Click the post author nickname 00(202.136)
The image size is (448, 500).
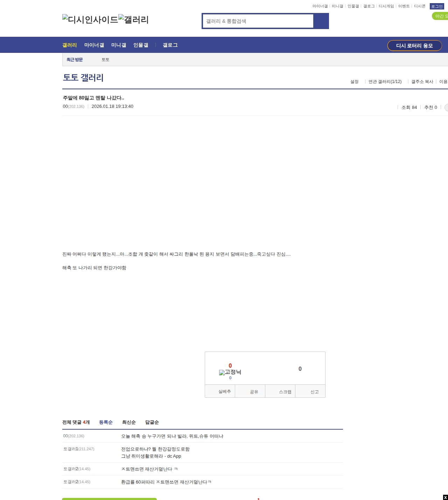click(73, 106)
